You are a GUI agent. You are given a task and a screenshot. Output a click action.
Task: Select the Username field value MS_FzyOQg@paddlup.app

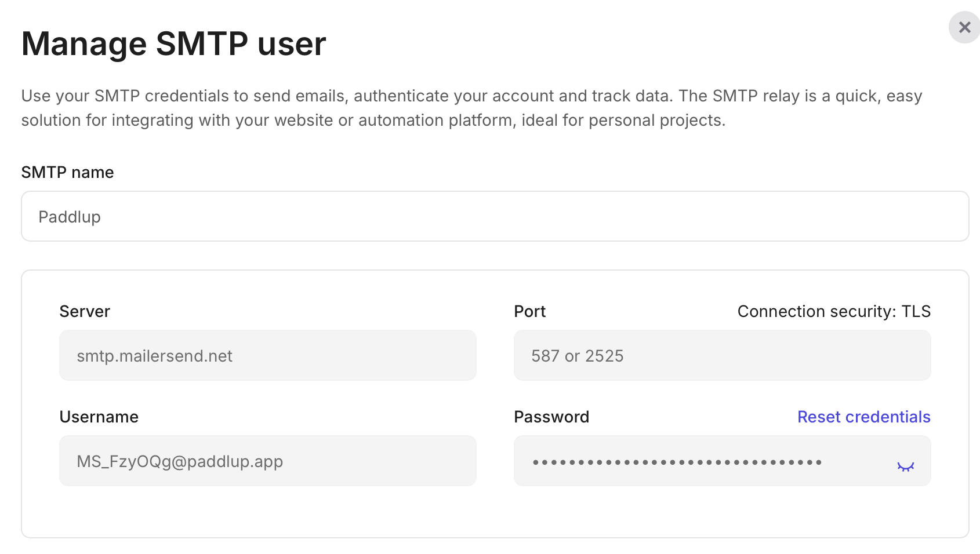[180, 461]
